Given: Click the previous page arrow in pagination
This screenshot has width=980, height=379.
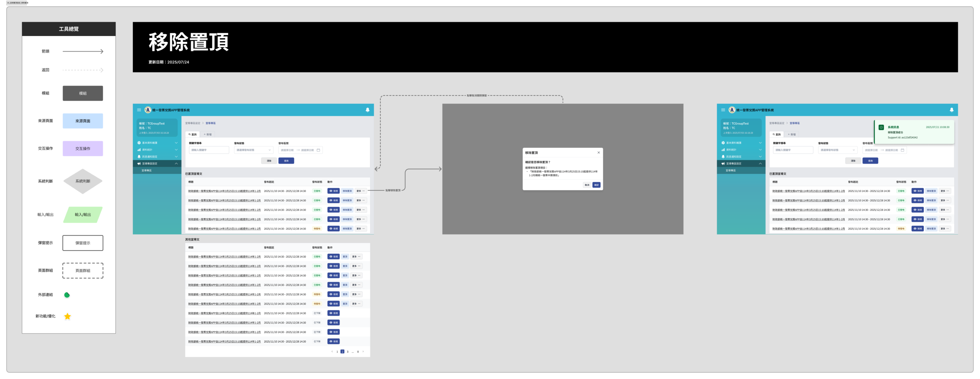Looking at the screenshot, I should [332, 351].
